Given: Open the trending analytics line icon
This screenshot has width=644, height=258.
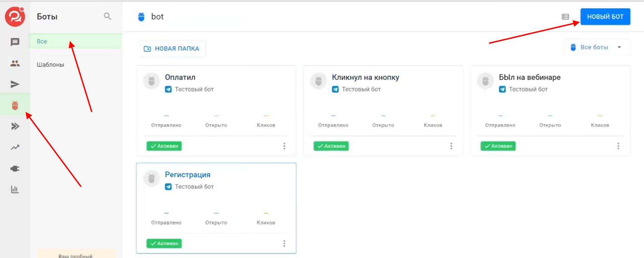Looking at the screenshot, I should coord(15,147).
